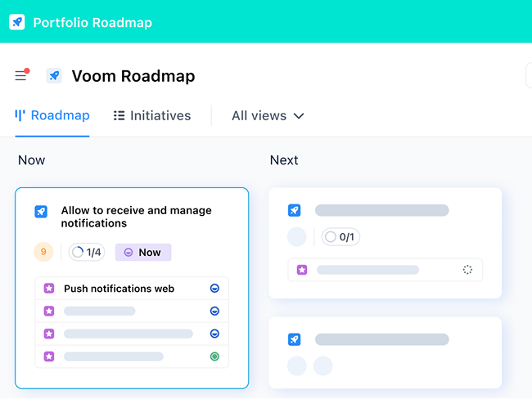Click the Voom Roadmap rocket icon

(x=54, y=75)
